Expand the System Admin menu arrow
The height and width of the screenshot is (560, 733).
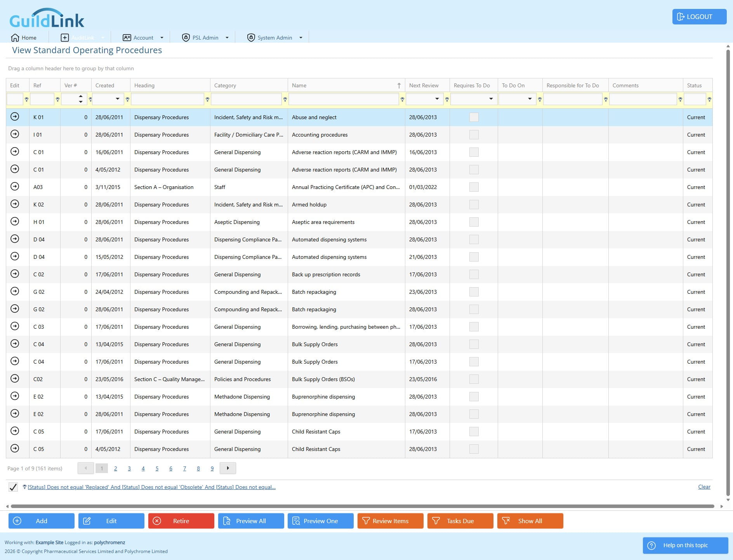[x=300, y=38]
